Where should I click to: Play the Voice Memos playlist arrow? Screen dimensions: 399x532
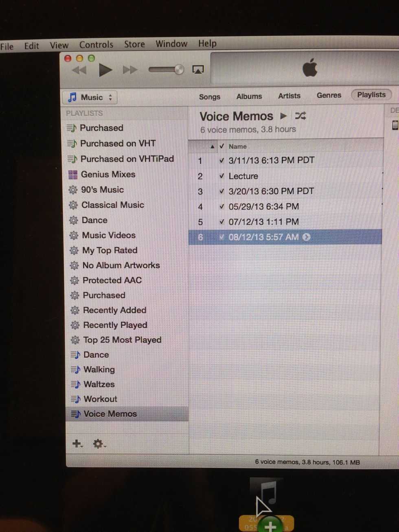[284, 116]
